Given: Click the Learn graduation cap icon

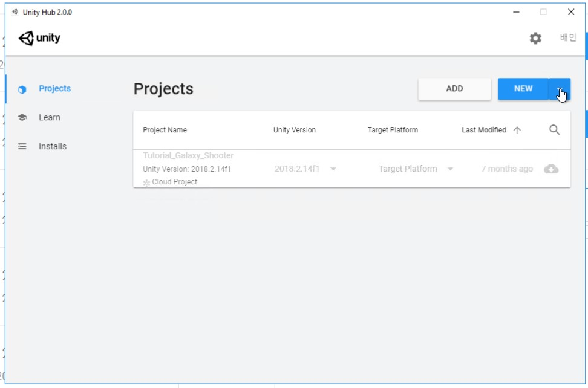Looking at the screenshot, I should [22, 118].
